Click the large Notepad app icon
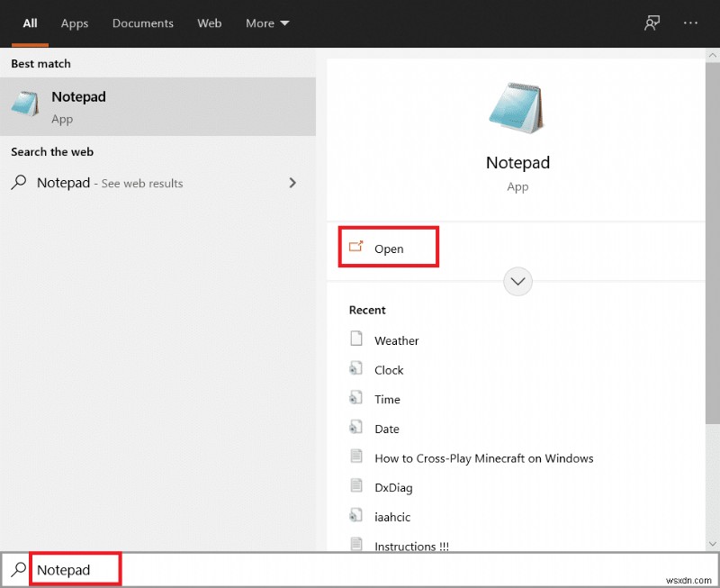The height and width of the screenshot is (588, 720). [517, 105]
